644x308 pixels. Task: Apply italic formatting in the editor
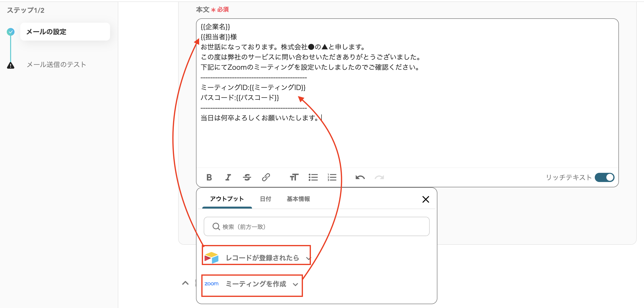pos(228,177)
